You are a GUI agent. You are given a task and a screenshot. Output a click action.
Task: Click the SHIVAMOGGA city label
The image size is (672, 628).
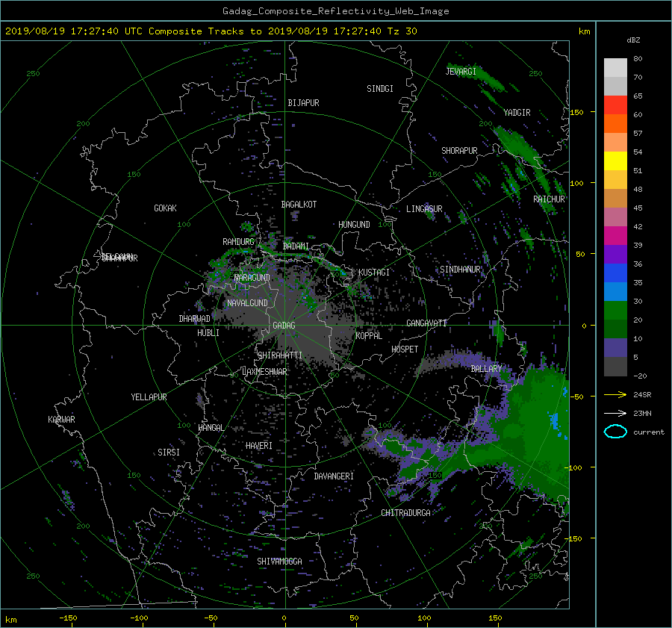point(279,562)
